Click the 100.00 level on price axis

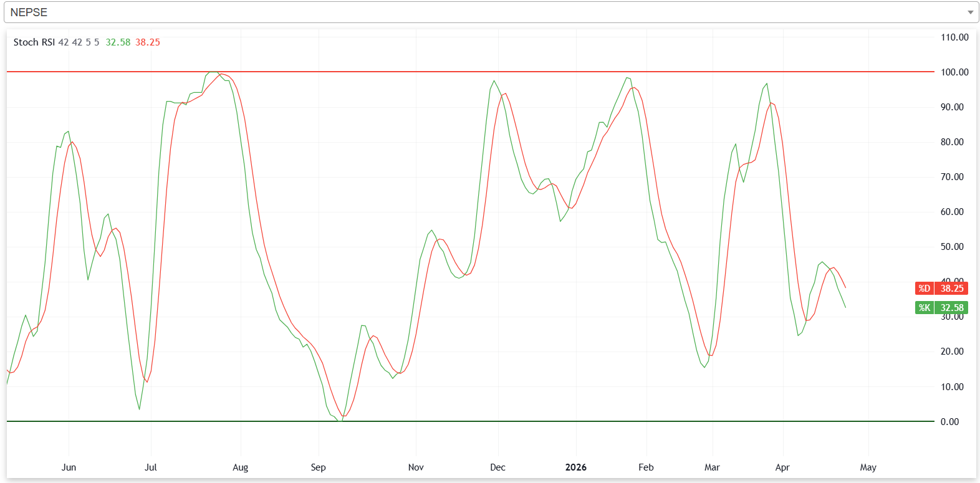(x=954, y=72)
